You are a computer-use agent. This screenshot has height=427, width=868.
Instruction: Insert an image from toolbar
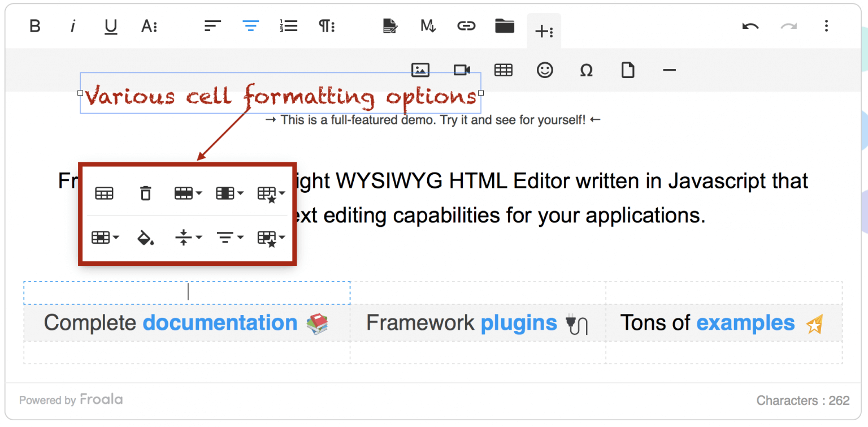pyautogui.click(x=420, y=70)
